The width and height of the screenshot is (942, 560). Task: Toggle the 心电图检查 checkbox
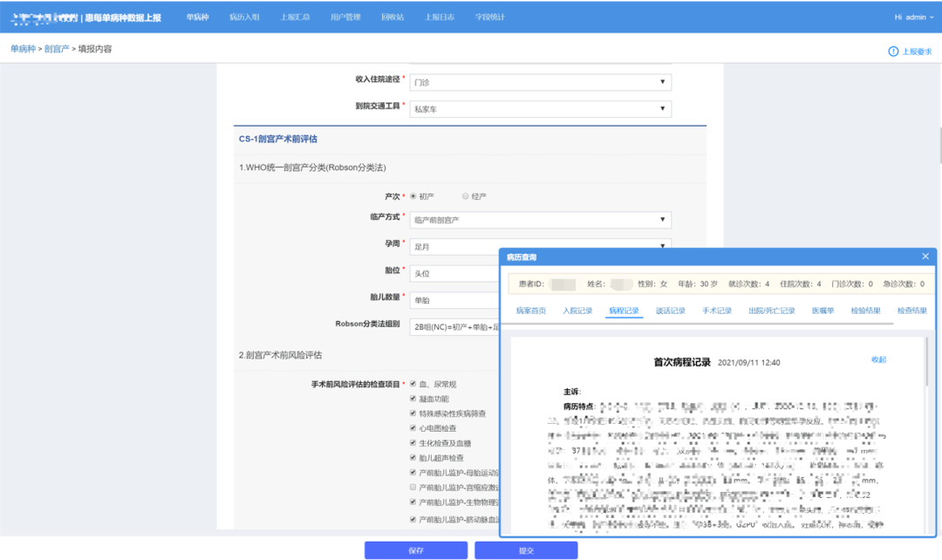[413, 427]
